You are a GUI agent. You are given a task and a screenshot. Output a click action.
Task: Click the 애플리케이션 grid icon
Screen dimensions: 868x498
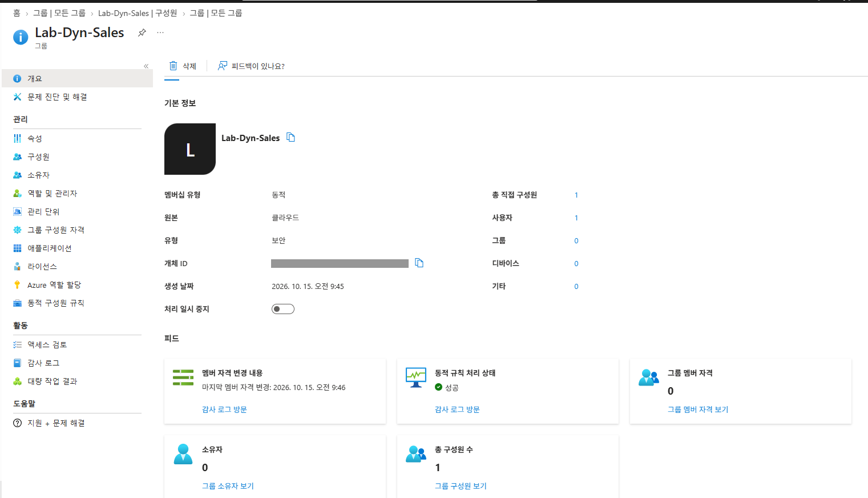pos(18,248)
